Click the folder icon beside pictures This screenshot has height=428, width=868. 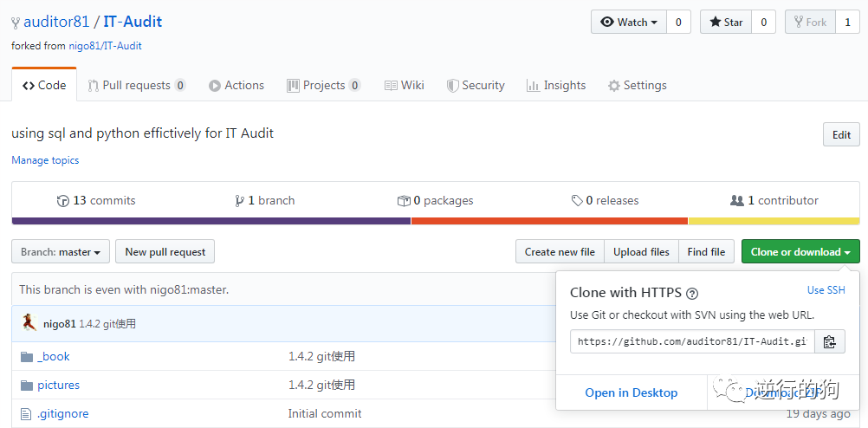click(27, 385)
